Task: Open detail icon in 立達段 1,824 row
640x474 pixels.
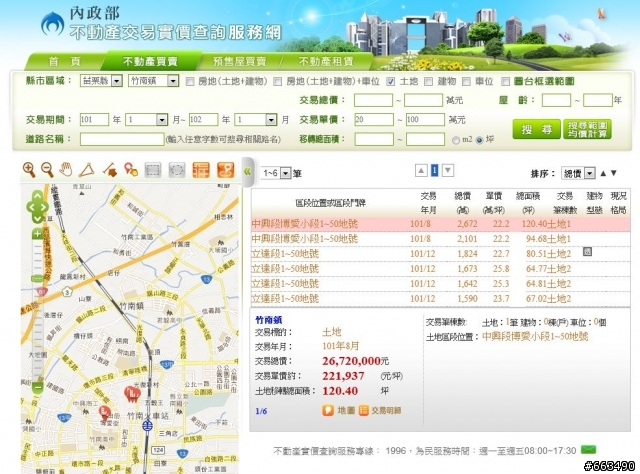Action: click(x=587, y=251)
